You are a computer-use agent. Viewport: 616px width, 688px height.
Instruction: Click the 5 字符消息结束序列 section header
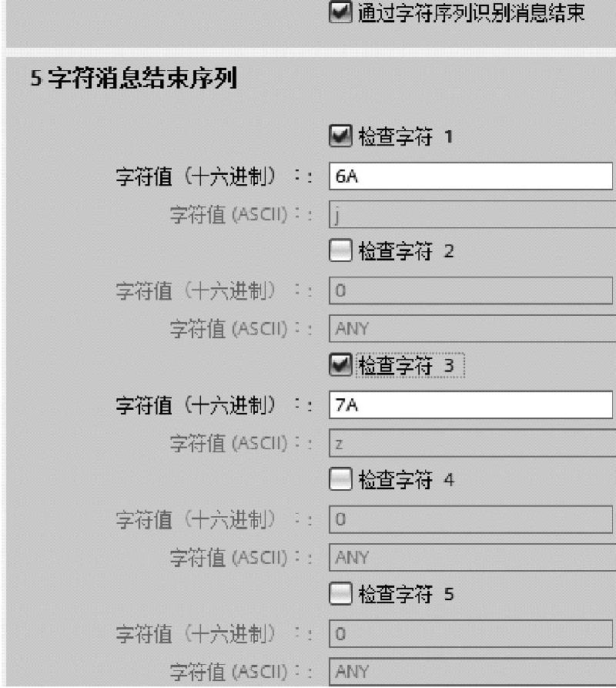132,79
